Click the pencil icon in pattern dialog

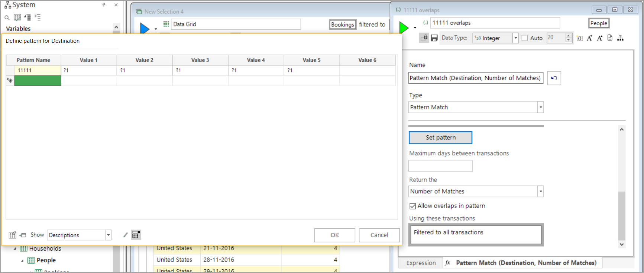pos(126,235)
